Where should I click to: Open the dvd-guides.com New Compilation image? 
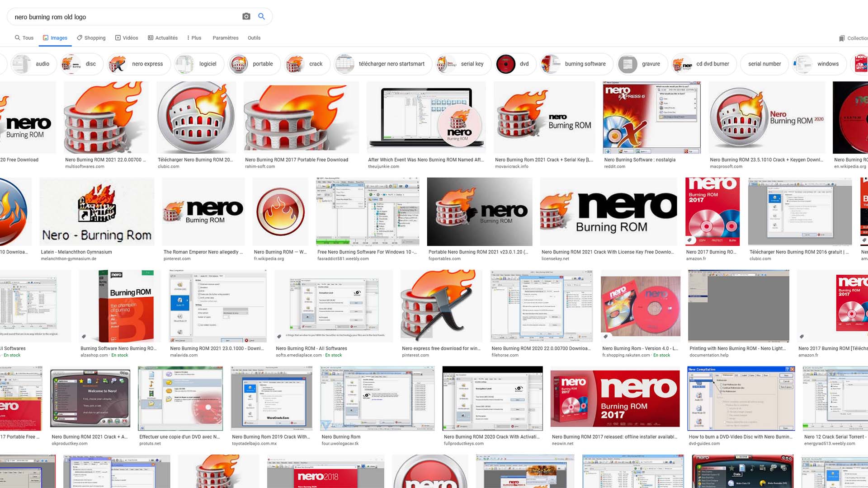click(x=741, y=398)
